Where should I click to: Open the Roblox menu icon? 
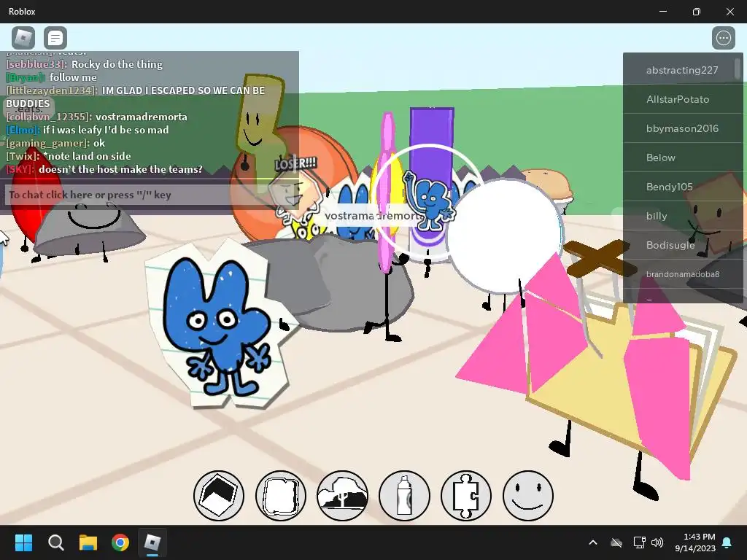23,38
